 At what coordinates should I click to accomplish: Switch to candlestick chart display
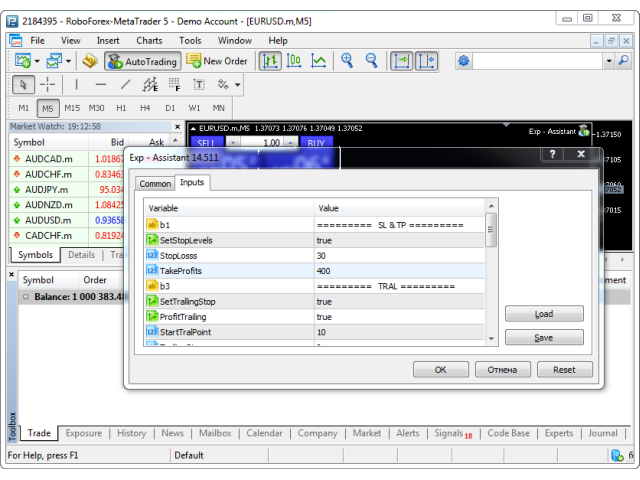[294, 61]
